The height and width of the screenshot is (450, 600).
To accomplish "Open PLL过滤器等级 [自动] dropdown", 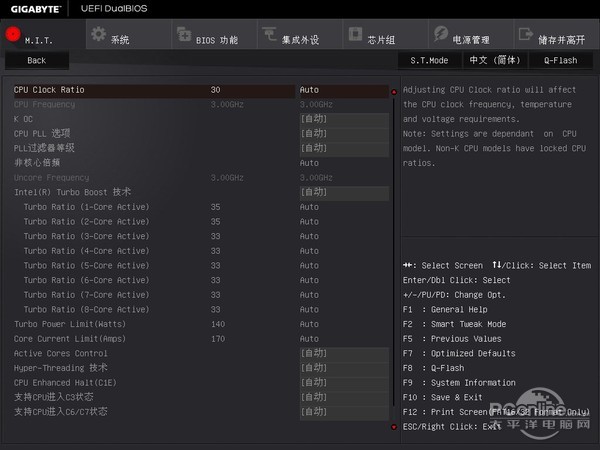I will 344,148.
